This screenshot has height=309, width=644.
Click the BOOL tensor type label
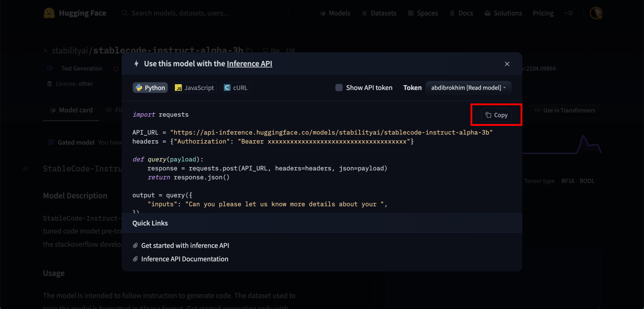coord(587,181)
